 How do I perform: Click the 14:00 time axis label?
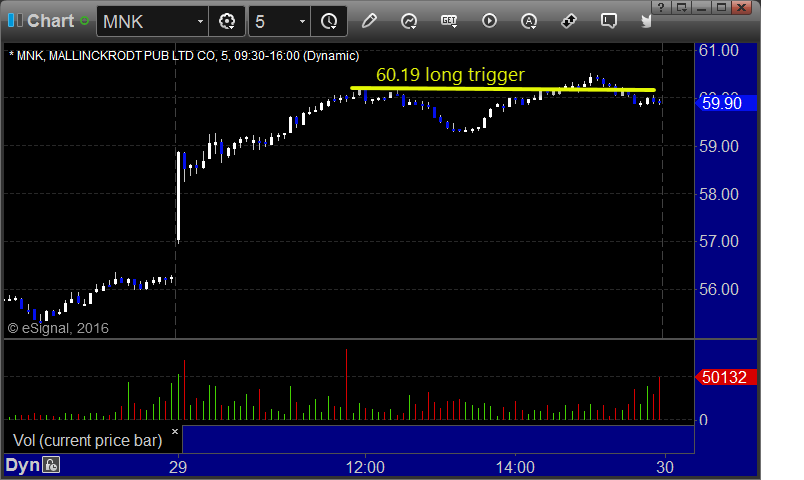[515, 467]
